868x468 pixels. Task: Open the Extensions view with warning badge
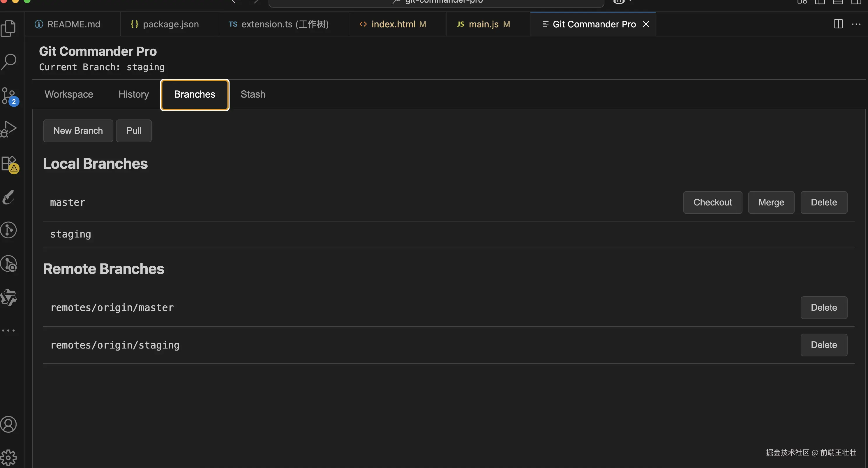[8, 163]
